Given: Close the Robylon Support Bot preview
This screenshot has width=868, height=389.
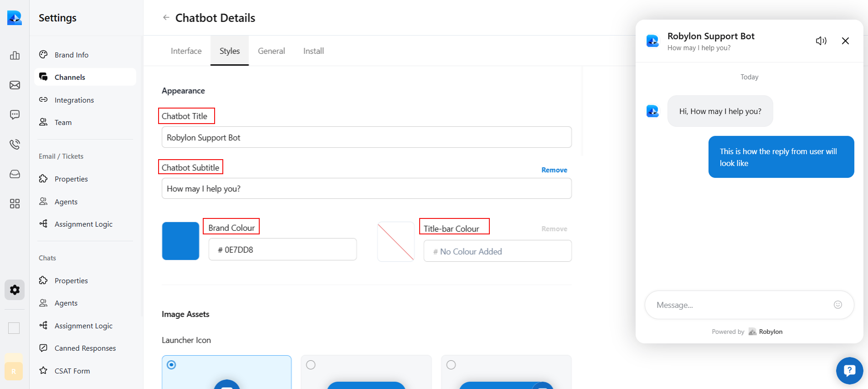Looking at the screenshot, I should 845,41.
